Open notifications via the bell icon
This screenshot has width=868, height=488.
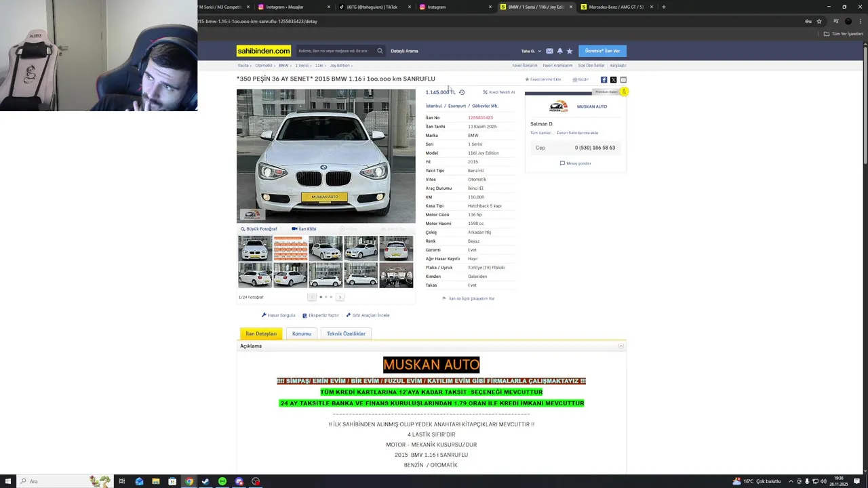559,51
